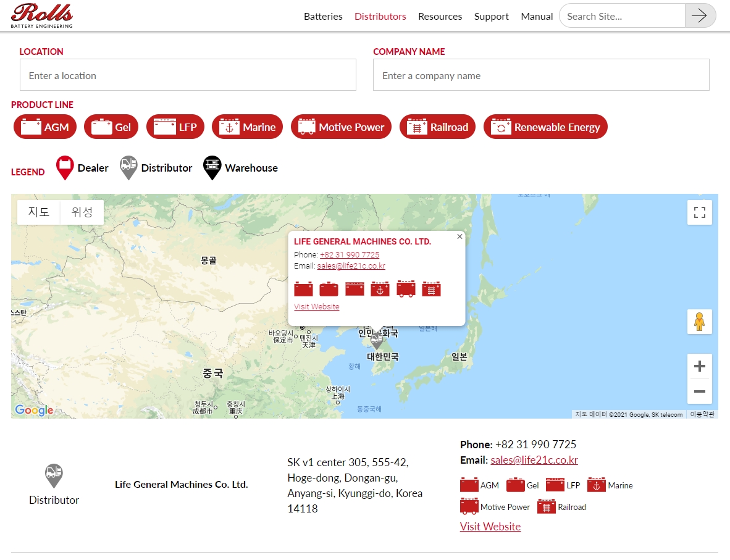Open the Resources menu

point(440,16)
